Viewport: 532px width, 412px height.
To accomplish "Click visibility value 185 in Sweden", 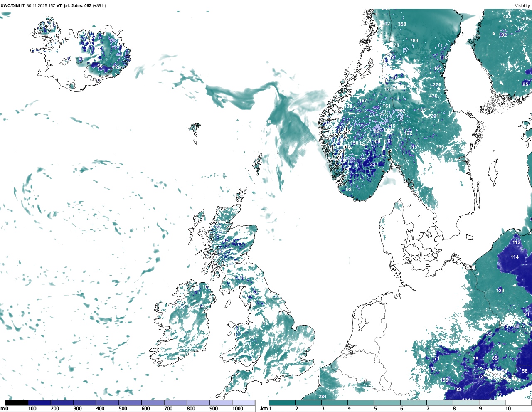I will (422, 110).
